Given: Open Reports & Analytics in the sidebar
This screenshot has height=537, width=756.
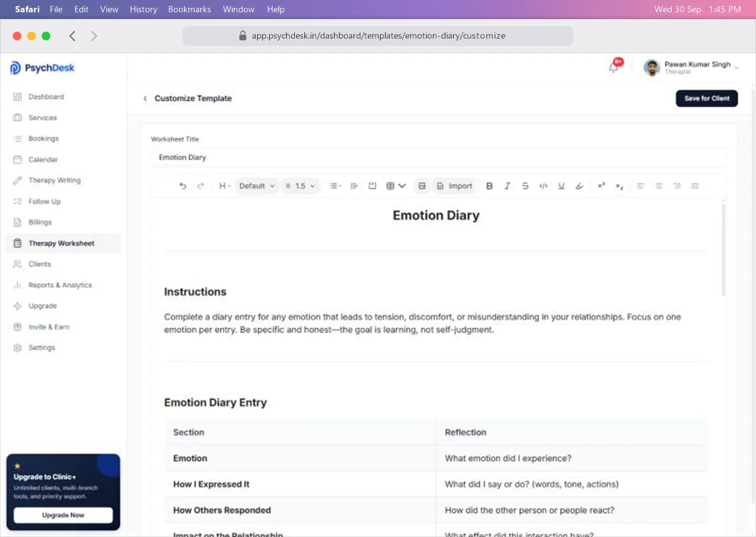Looking at the screenshot, I should [x=63, y=285].
